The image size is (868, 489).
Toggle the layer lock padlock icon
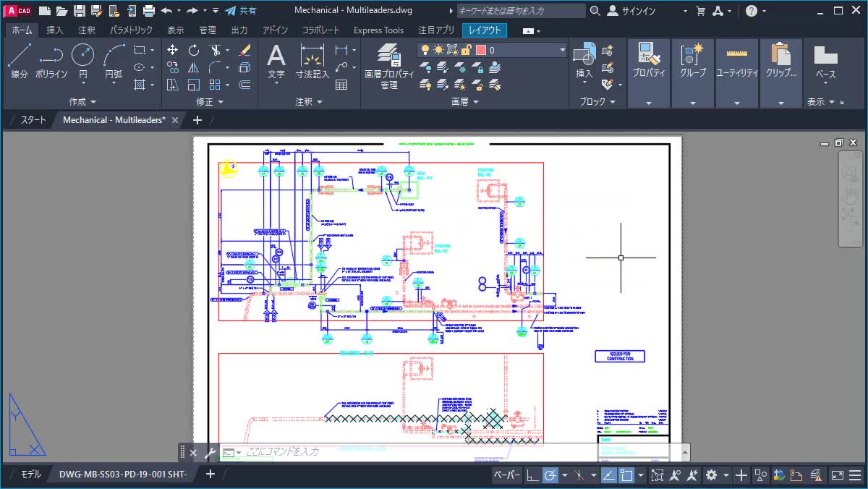(x=467, y=50)
